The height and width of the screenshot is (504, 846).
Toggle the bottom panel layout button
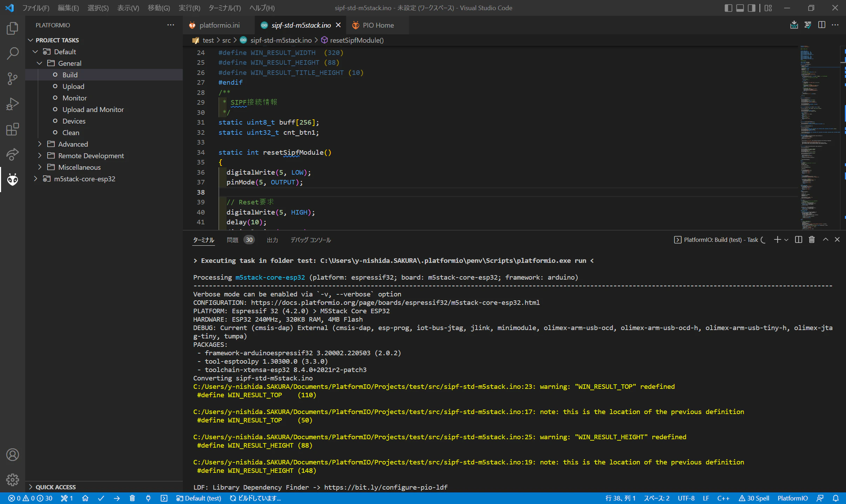[740, 8]
